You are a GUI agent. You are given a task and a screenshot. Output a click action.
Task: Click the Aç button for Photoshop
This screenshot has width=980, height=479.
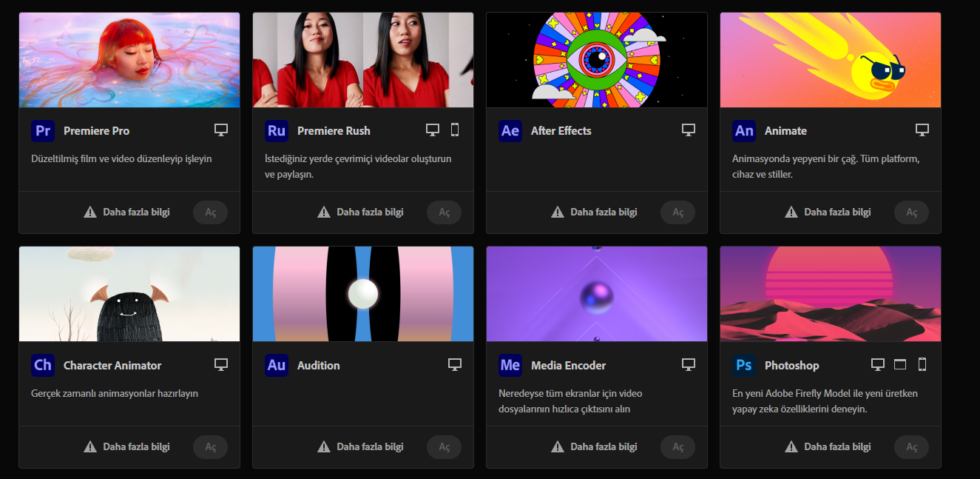pyautogui.click(x=912, y=447)
